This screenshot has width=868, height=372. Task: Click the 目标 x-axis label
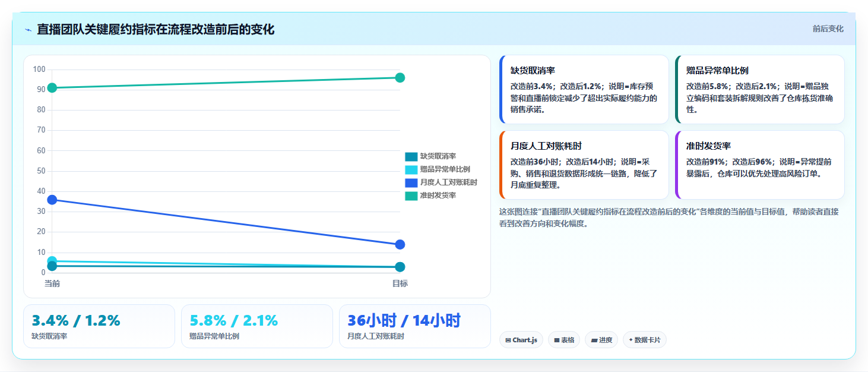click(x=400, y=283)
